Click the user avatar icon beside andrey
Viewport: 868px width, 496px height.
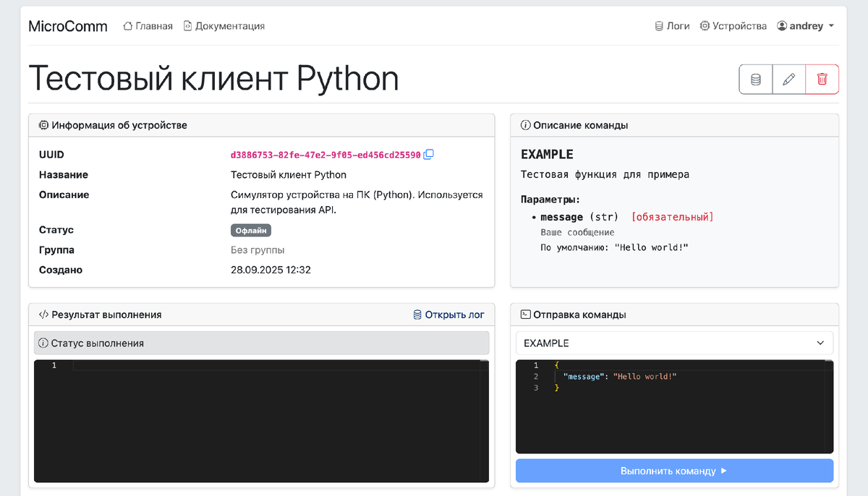click(x=782, y=26)
